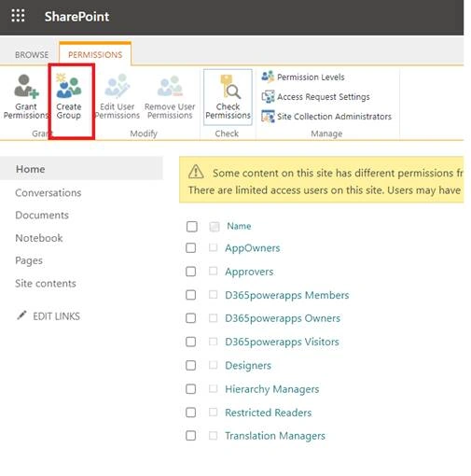The image size is (471, 476).
Task: Open the Designers group link
Action: [x=248, y=366]
